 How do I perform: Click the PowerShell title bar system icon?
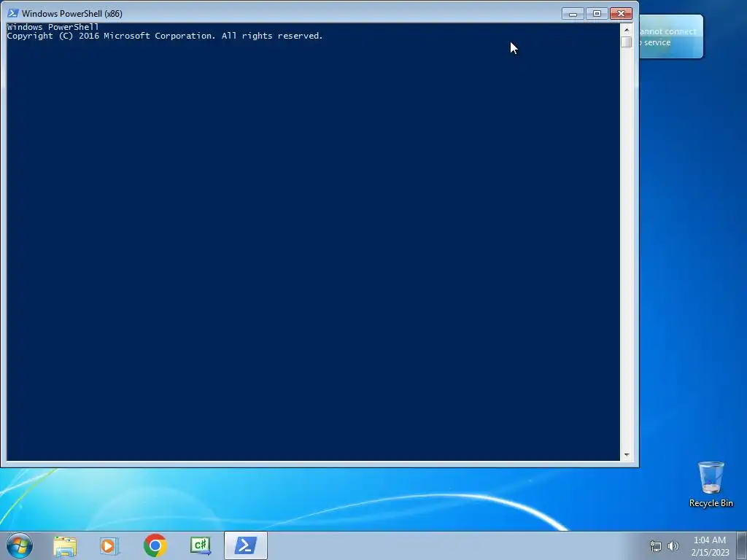(13, 13)
